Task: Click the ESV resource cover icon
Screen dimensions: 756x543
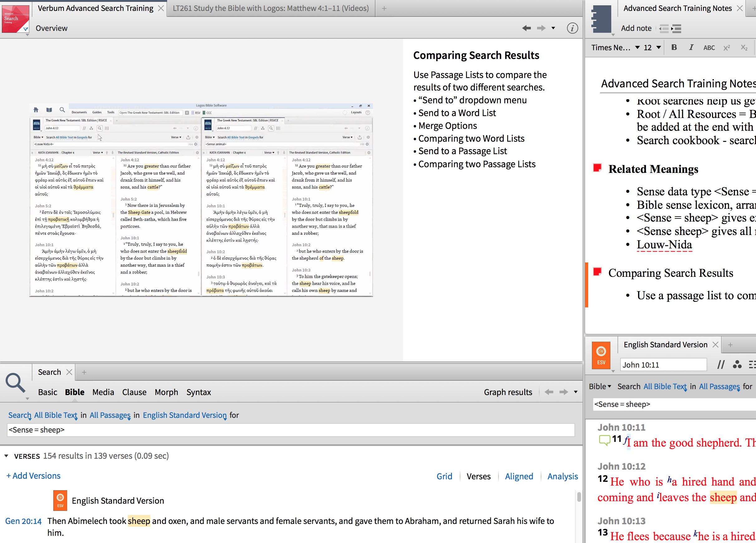Action: point(601,355)
